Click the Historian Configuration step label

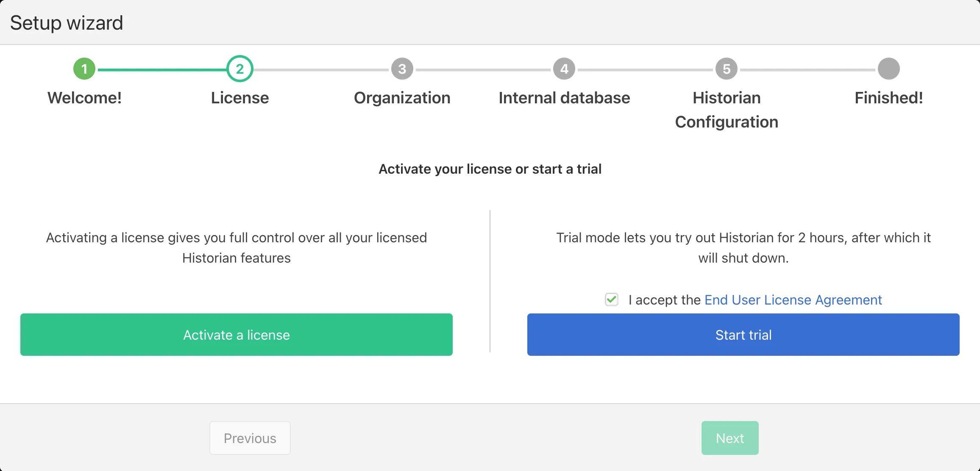tap(727, 110)
